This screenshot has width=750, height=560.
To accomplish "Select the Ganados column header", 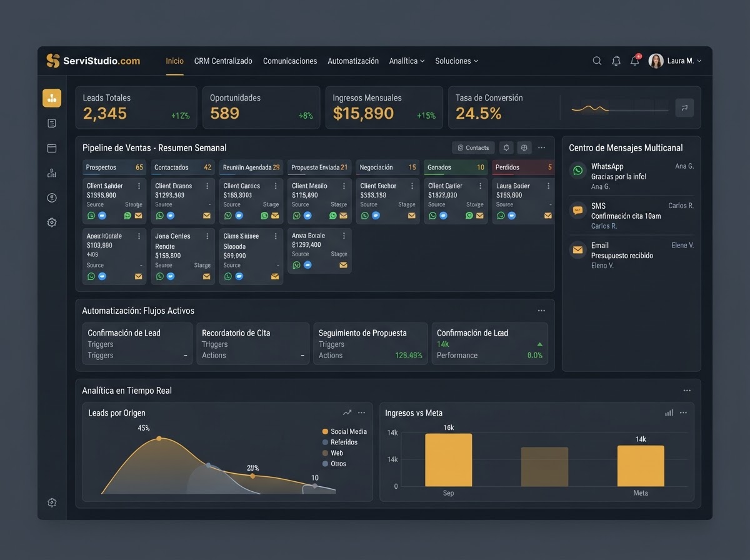I will [x=456, y=167].
